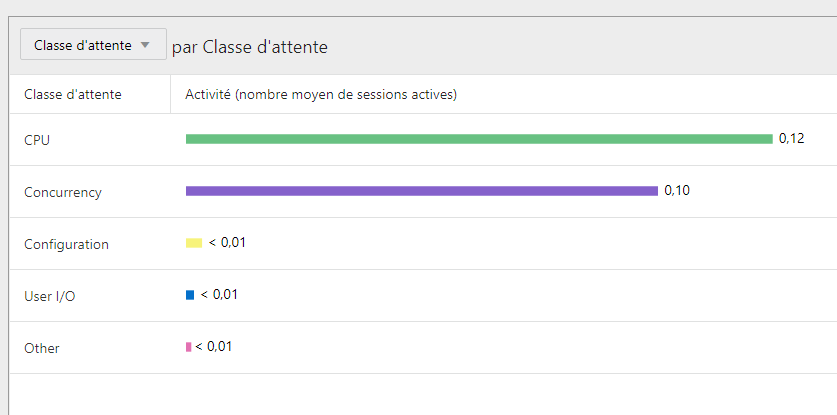Select the CPU wait class row
The image size is (837, 415).
click(423, 139)
